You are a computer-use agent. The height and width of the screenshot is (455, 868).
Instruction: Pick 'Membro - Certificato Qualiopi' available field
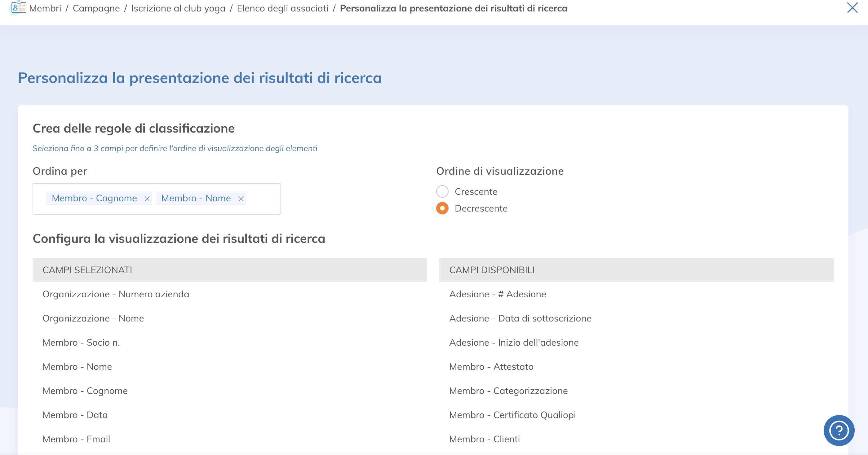512,415
